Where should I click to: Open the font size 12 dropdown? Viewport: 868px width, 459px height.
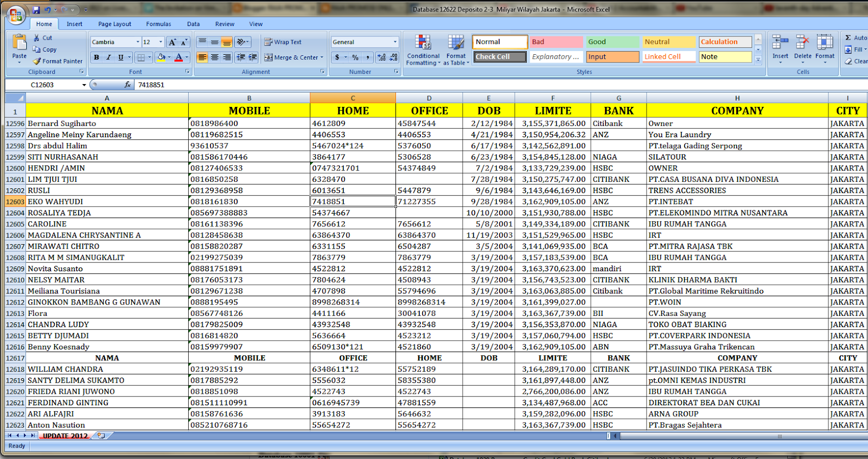click(161, 42)
